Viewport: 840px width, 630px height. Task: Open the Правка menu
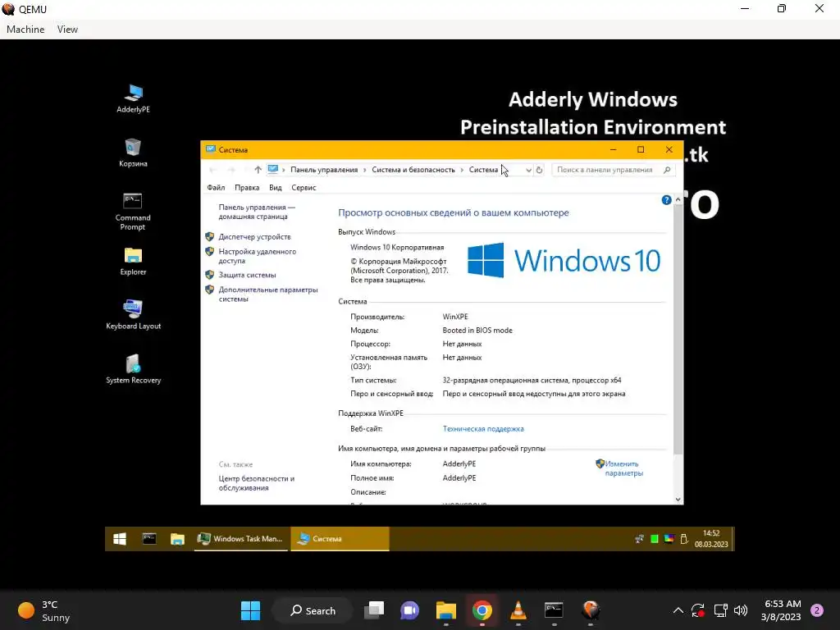pyautogui.click(x=247, y=188)
